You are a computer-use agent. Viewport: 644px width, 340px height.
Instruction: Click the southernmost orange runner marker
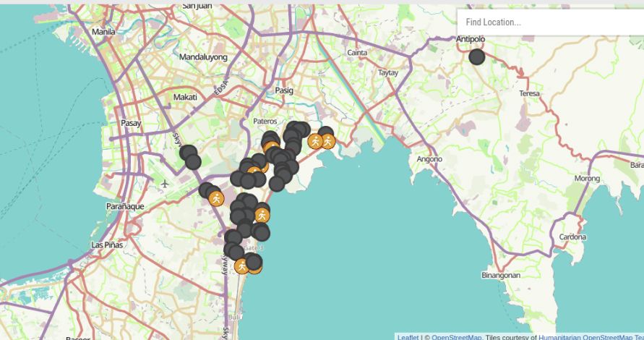click(241, 266)
